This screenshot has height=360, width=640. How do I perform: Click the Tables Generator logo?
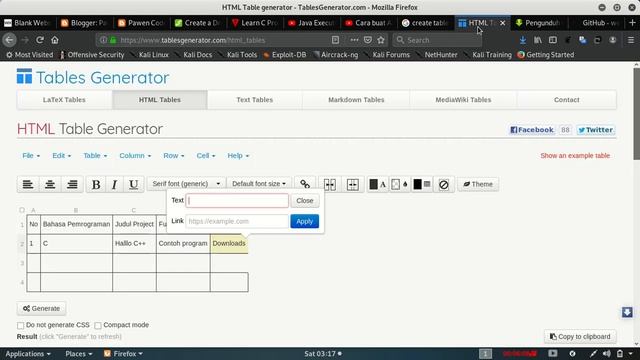click(93, 77)
